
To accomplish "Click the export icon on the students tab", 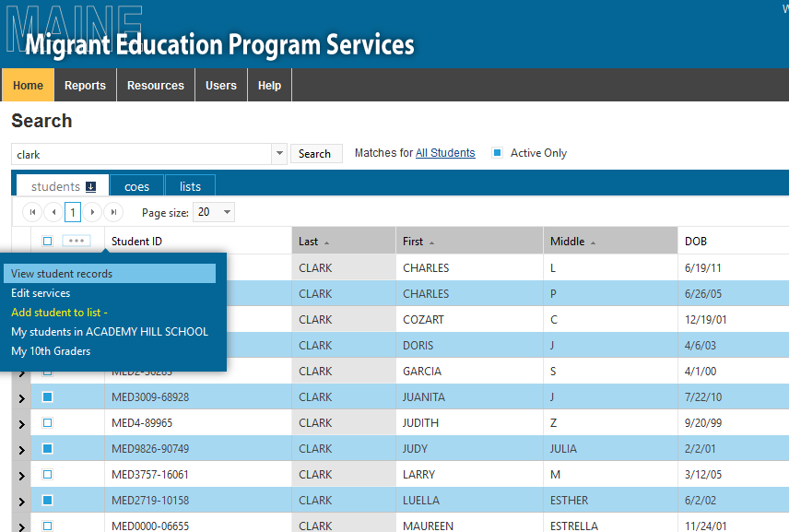I will pos(90,186).
